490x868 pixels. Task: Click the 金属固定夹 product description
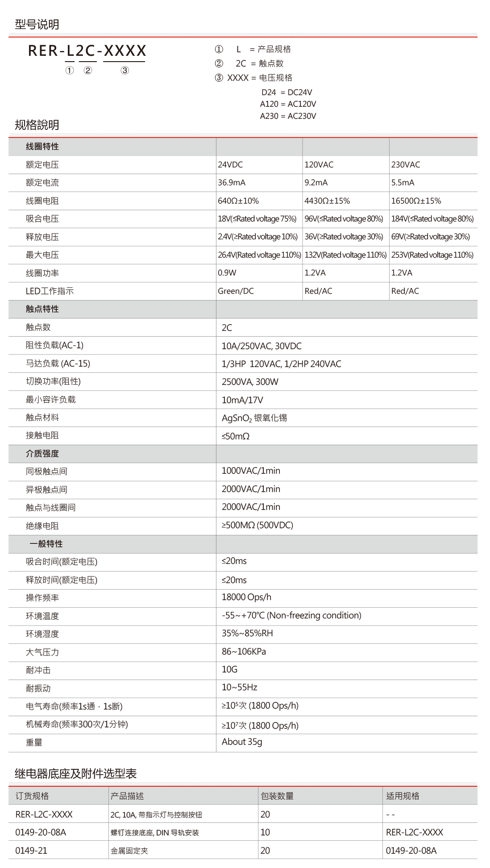(x=129, y=851)
